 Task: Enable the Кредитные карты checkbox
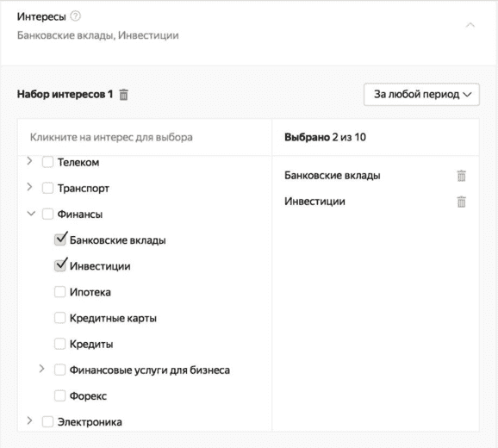[x=59, y=318]
